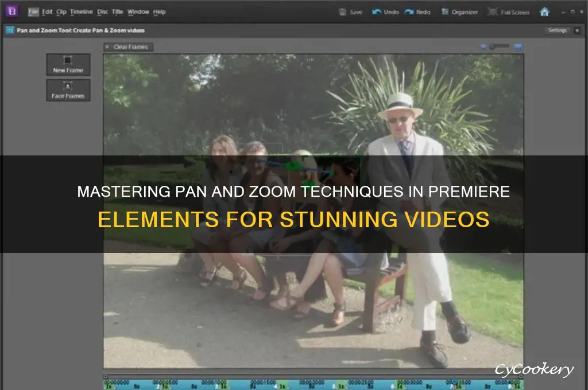Close the Pan and Zoom Tool panel
Viewport: 588px width, 390px height.
577,30
